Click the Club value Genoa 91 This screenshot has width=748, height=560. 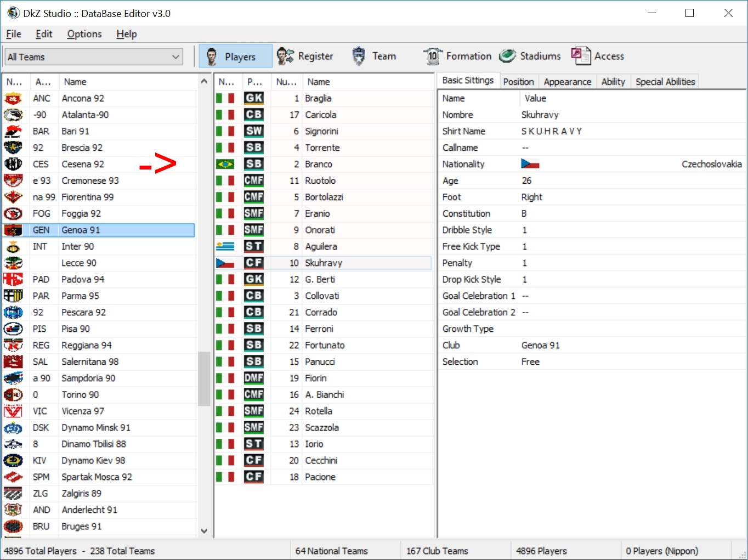541,345
